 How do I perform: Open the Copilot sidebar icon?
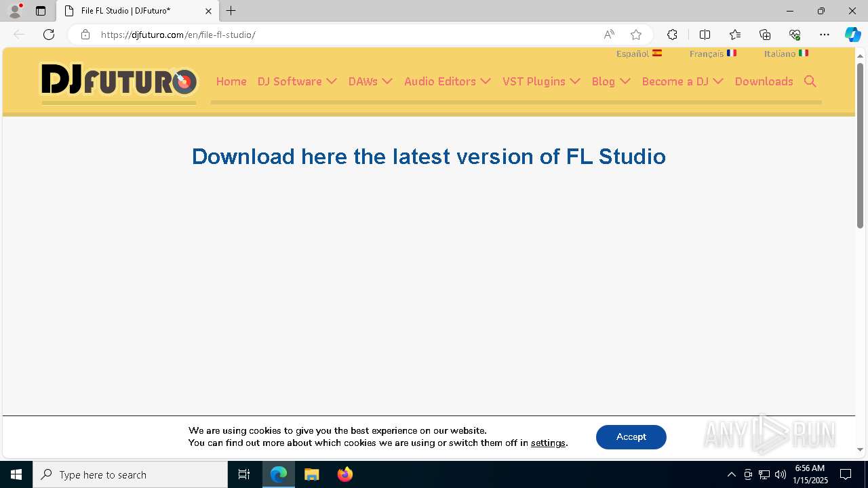click(x=852, y=35)
